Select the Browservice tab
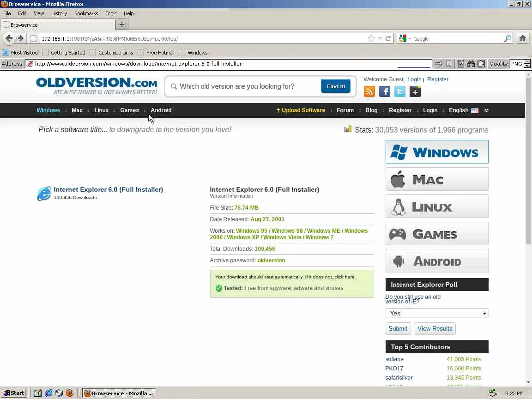Screen dimensions: 532x399 point(58,25)
